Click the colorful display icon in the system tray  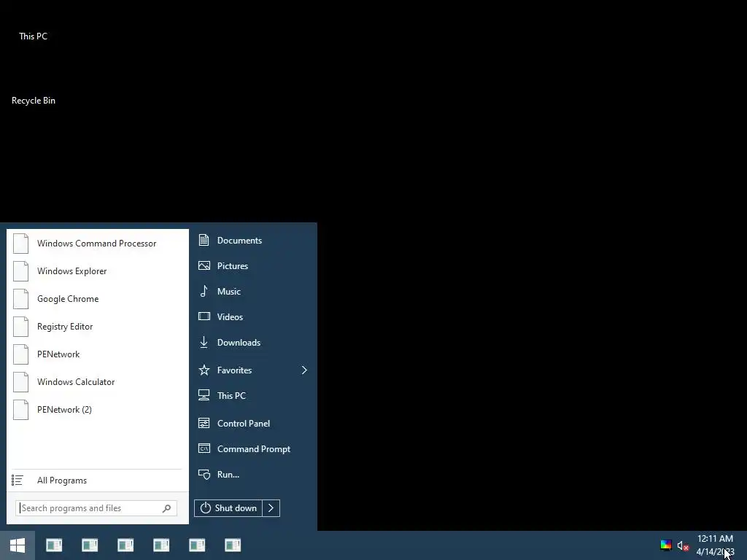point(666,545)
